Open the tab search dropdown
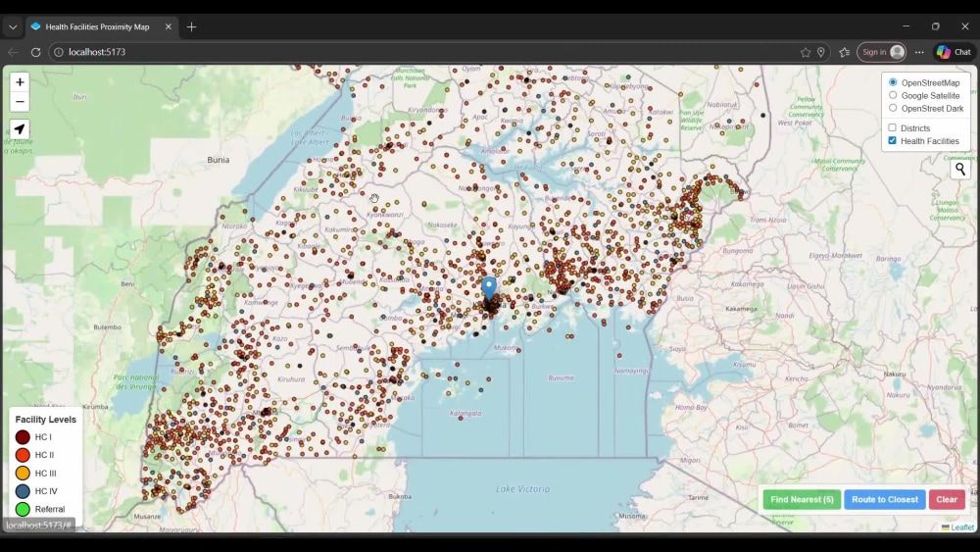Image resolution: width=980 pixels, height=552 pixels. click(x=13, y=26)
